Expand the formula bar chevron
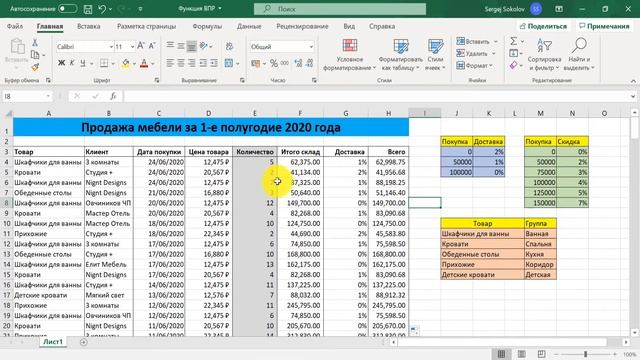 tap(633, 96)
